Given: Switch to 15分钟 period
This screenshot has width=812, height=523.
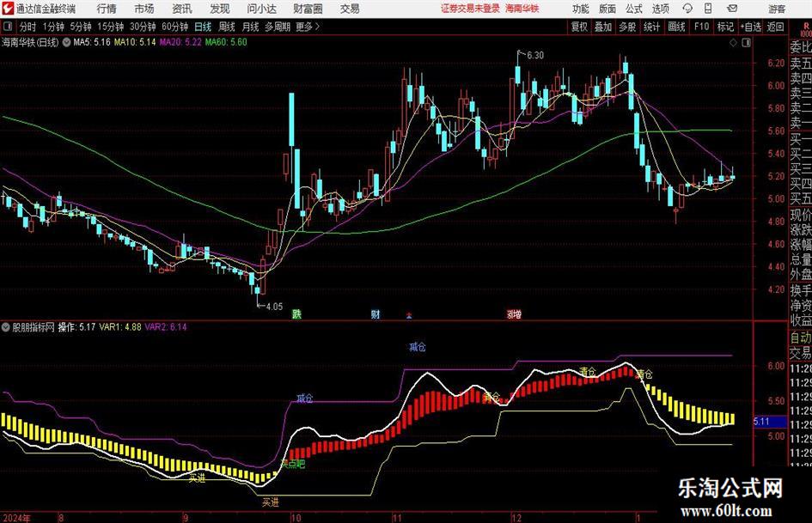Looking at the screenshot, I should 110,27.
